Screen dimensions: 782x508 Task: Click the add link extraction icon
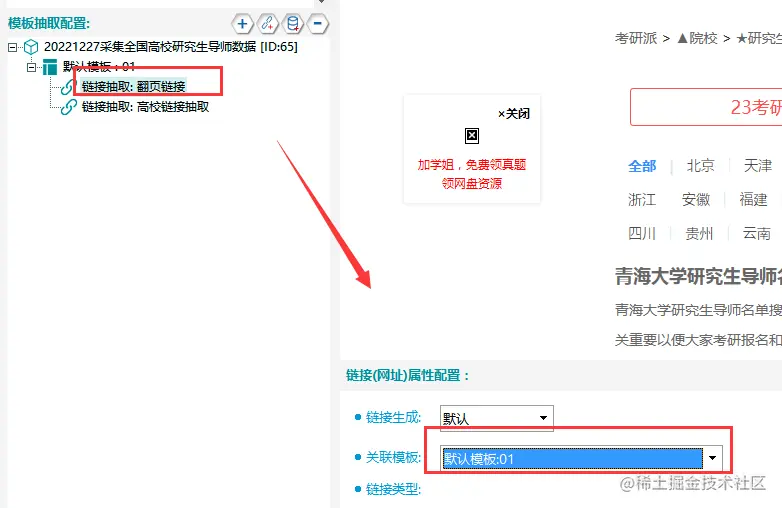268,23
